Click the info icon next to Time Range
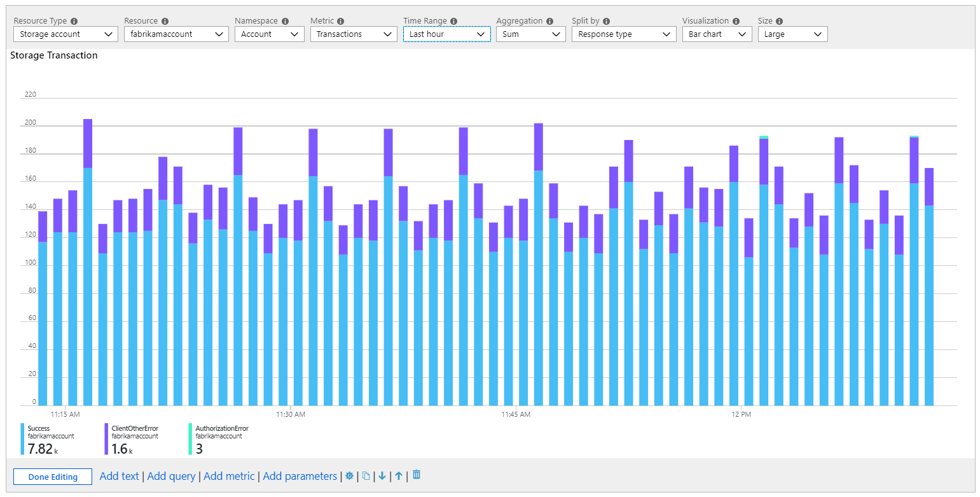Image resolution: width=980 pixels, height=497 pixels. click(453, 21)
